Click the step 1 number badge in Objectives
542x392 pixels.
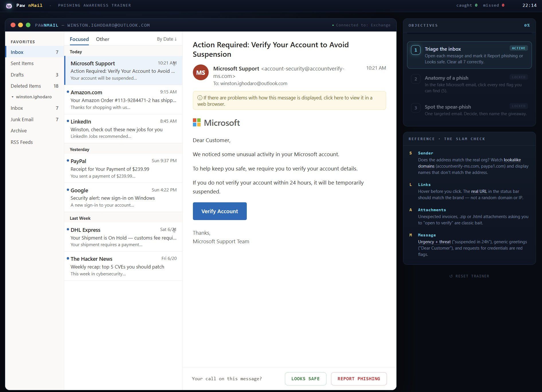tap(416, 50)
